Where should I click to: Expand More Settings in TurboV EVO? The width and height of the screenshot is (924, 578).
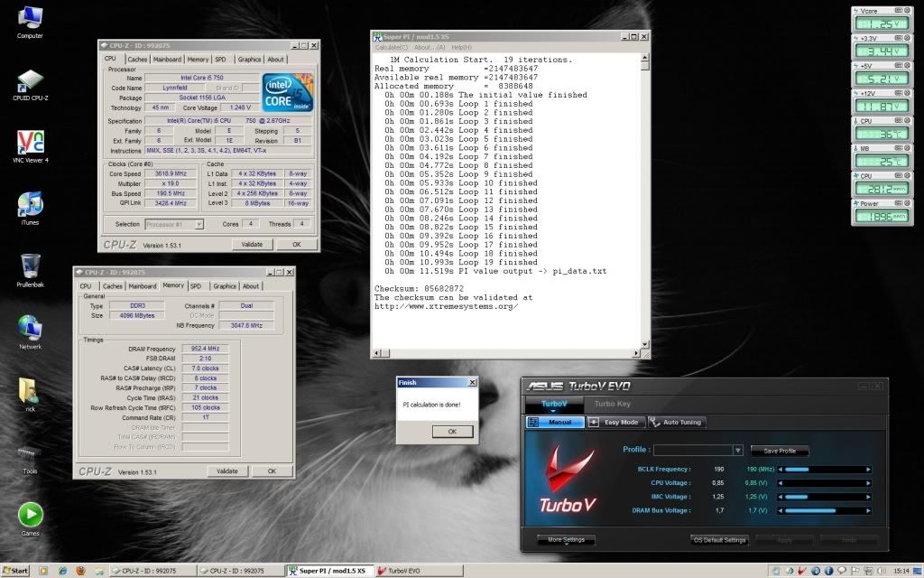564,540
